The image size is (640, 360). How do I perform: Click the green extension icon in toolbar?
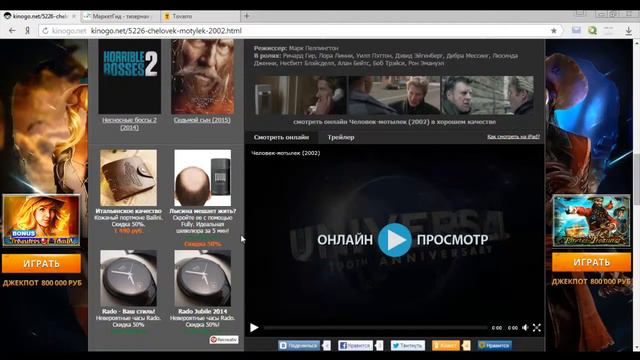tap(592, 30)
